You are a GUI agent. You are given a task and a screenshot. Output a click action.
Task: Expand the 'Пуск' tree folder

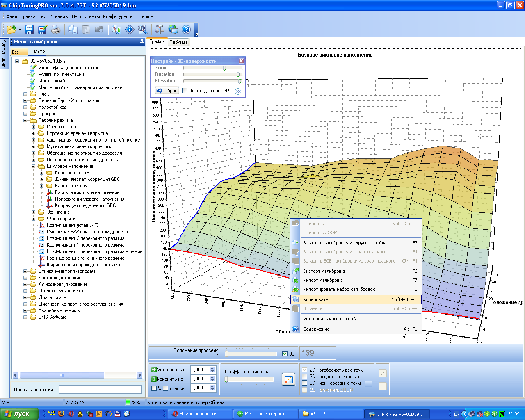[x=25, y=94]
